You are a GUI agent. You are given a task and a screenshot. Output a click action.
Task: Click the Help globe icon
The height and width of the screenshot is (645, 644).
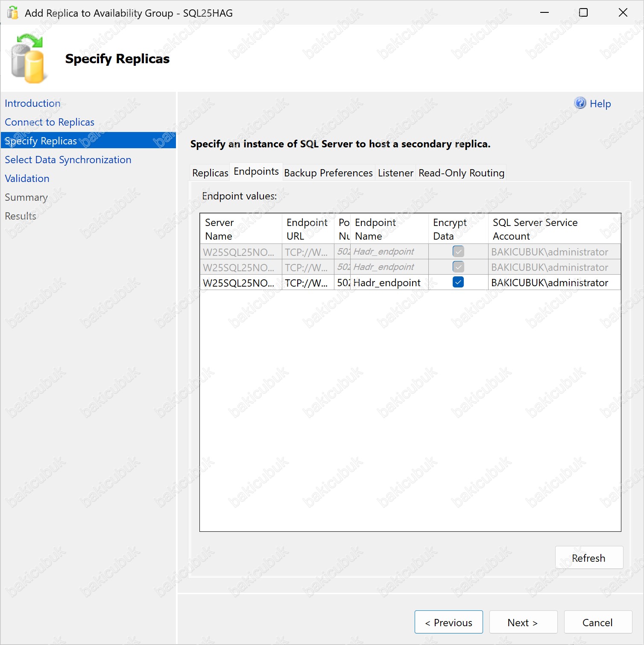click(x=580, y=103)
